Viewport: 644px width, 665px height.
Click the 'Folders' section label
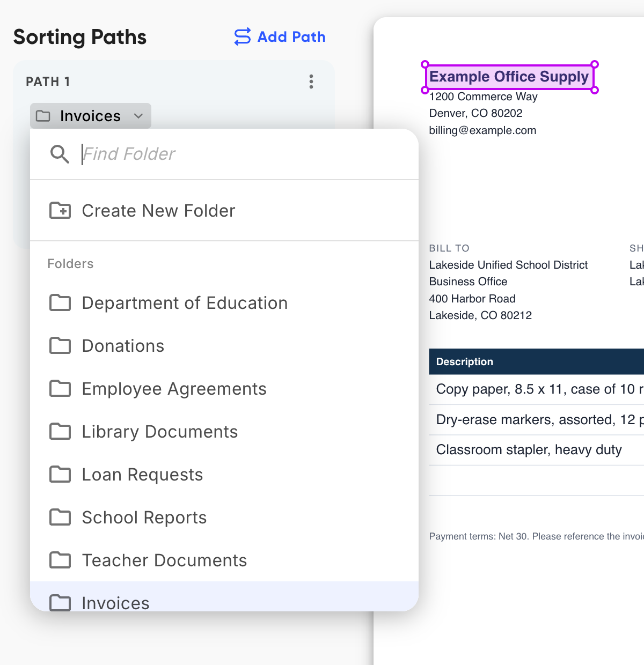coord(70,264)
